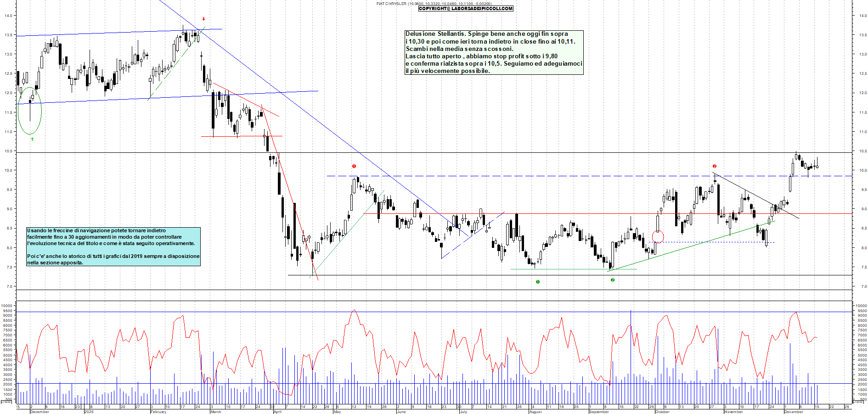Click the FIAT CHRYSLER chart title
Viewport: 868px width, 414px height.
(391, 4)
